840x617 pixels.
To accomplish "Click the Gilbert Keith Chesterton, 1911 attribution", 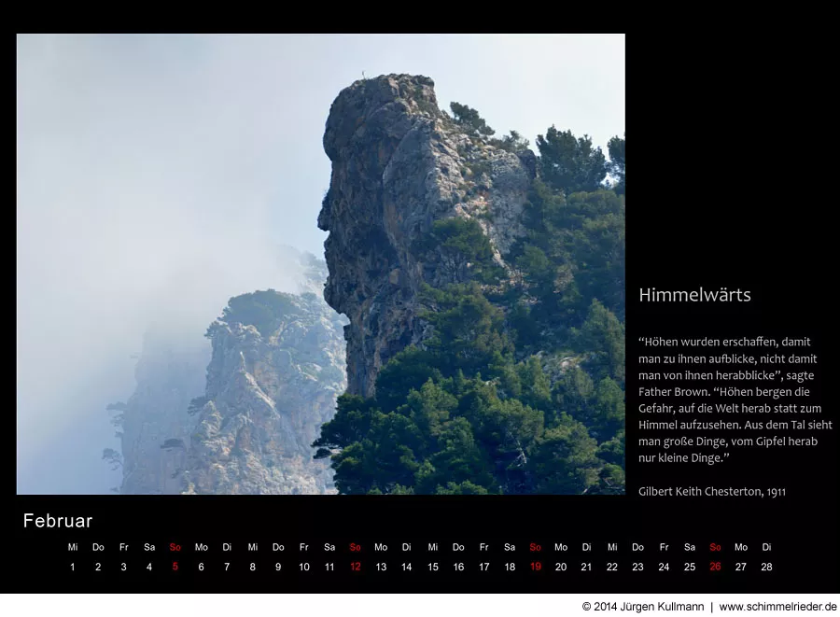I will 711,491.
